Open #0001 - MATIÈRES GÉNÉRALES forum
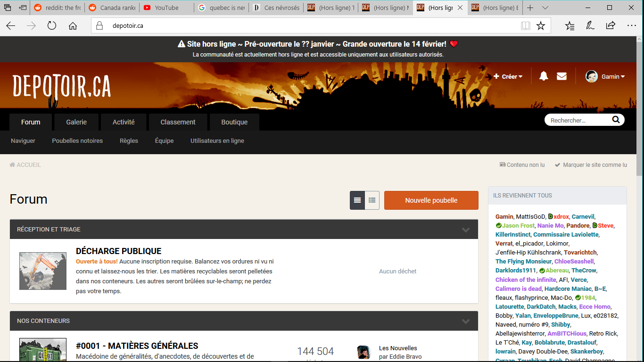 [137, 346]
